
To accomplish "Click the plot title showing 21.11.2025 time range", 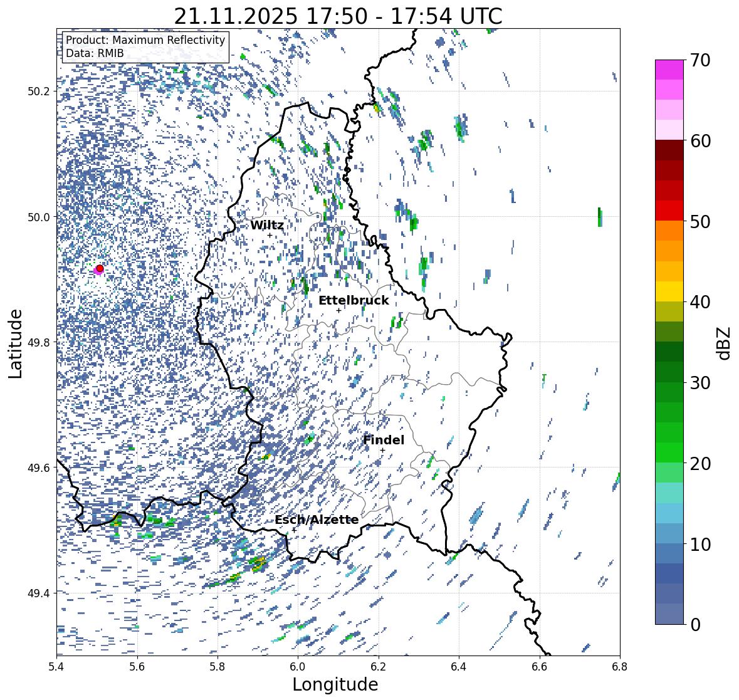I will coord(338,16).
